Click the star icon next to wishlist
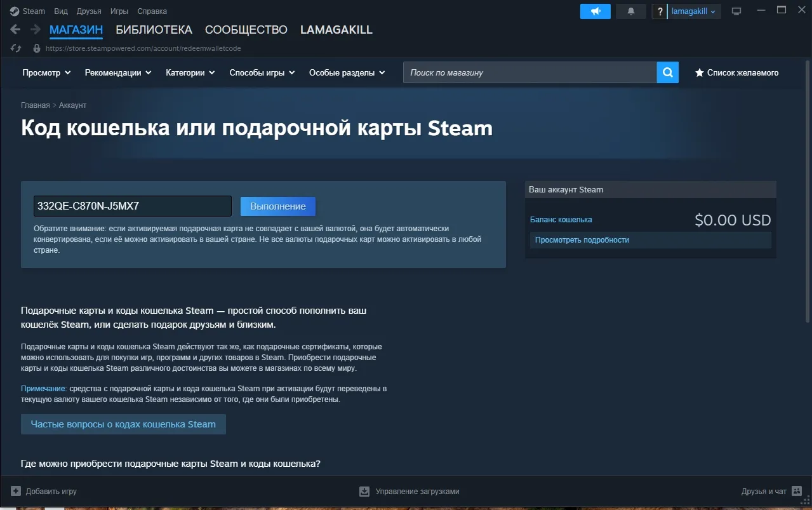This screenshot has width=812, height=510. point(700,73)
